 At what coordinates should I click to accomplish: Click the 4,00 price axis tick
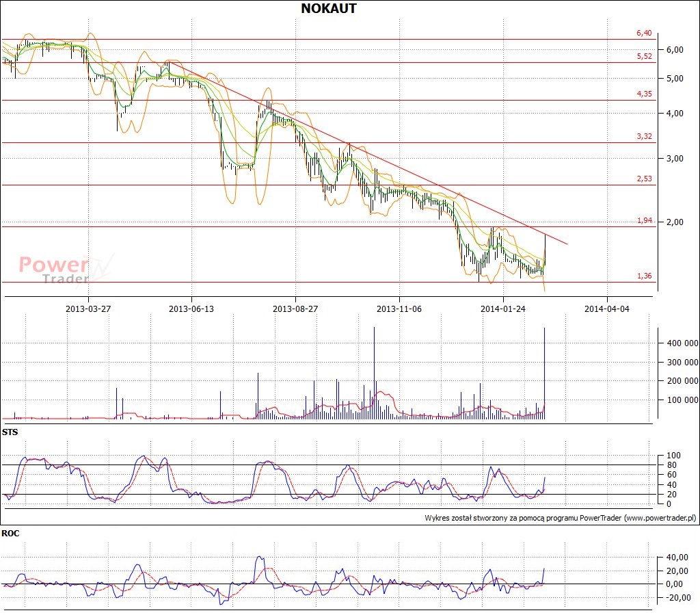coord(675,113)
